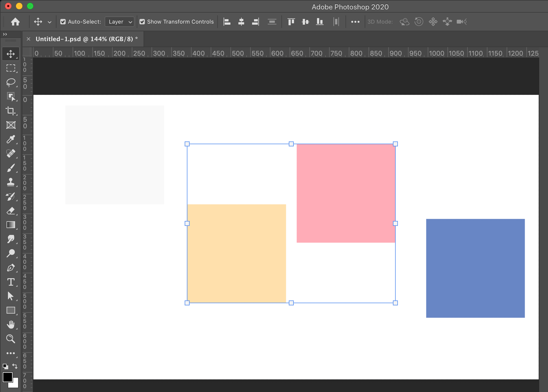
Task: Disable Show Transform Controls checkbox
Action: click(142, 22)
